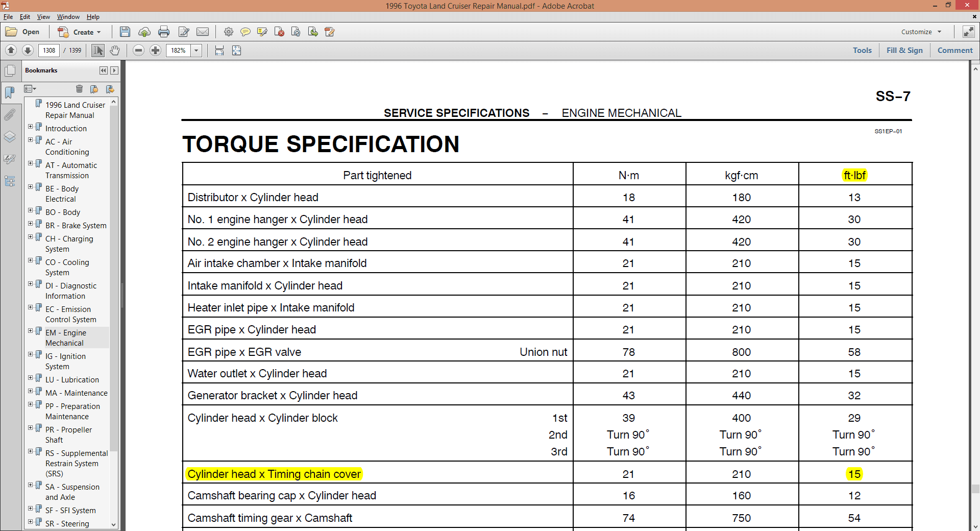Image resolution: width=980 pixels, height=531 pixels.
Task: Open the Edit menu
Action: coord(25,17)
